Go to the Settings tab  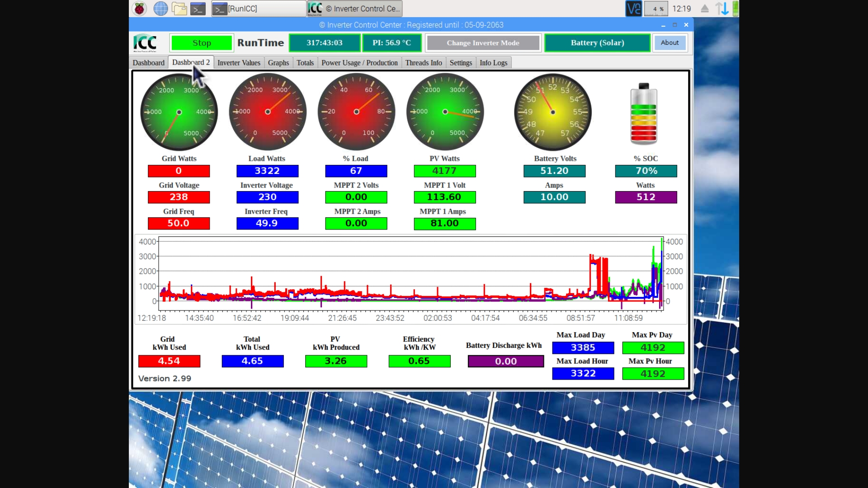coord(460,63)
